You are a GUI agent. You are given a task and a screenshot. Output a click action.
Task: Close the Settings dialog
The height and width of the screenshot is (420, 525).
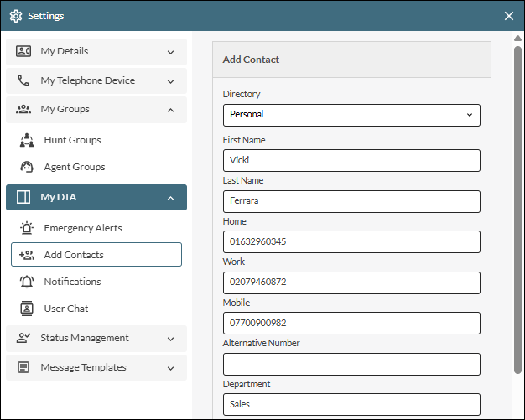click(x=508, y=16)
